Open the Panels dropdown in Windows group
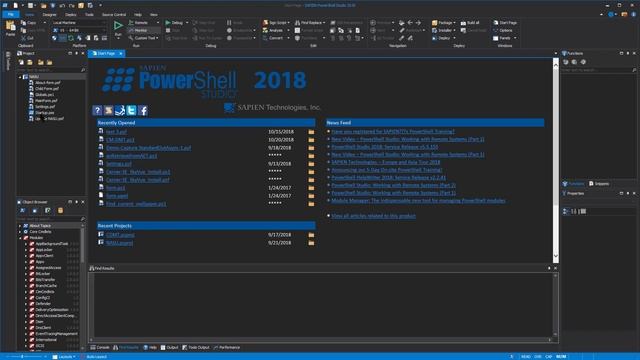 (x=504, y=38)
